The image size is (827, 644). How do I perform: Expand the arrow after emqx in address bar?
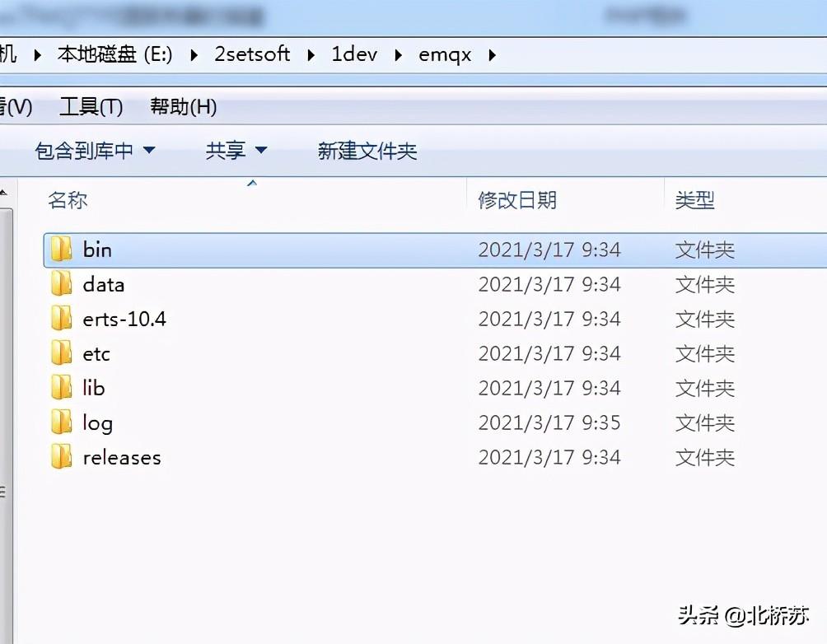[492, 55]
